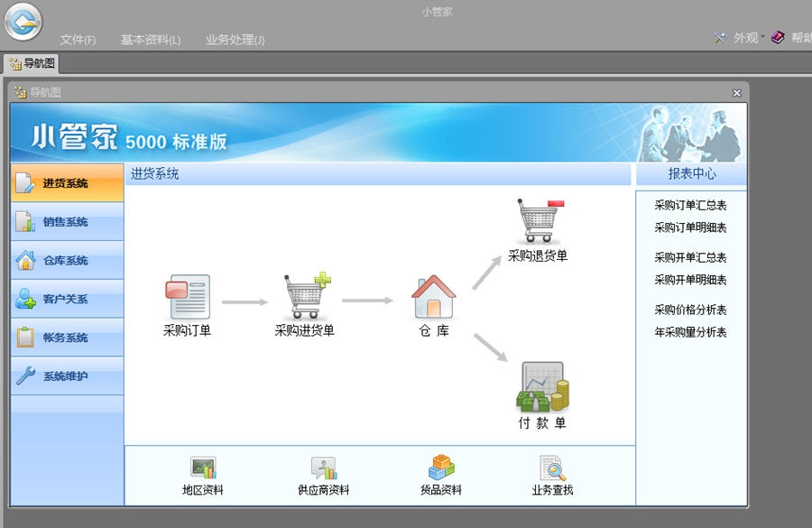
Task: Switch to the 导航图 tab
Action: click(x=34, y=64)
